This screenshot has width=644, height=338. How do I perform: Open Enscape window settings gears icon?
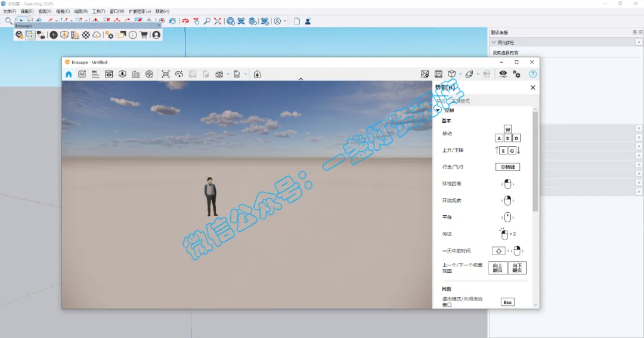(x=516, y=75)
